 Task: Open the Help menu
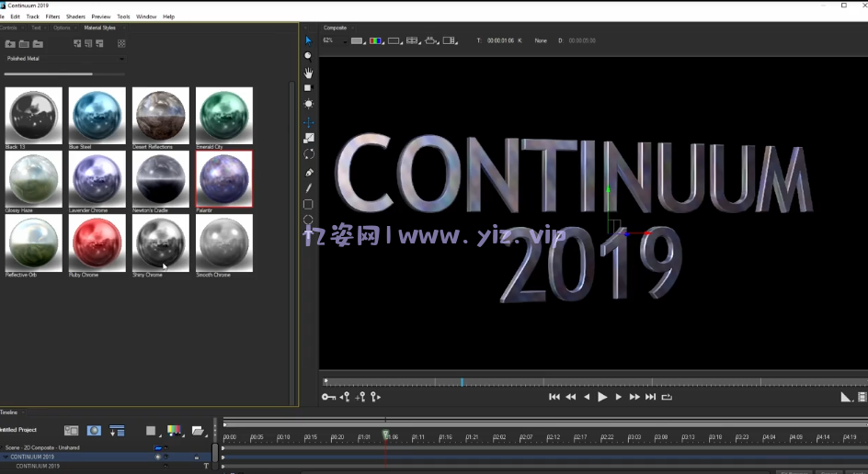coord(169,17)
